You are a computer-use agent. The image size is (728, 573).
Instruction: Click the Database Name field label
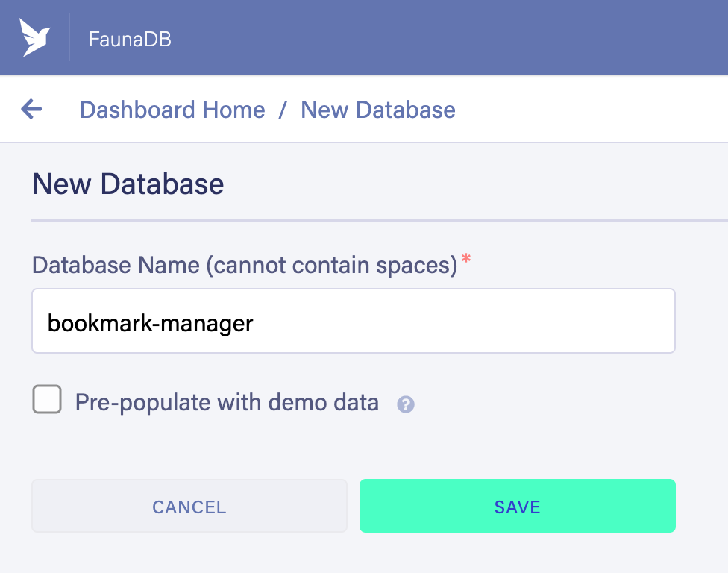pyautogui.click(x=245, y=266)
